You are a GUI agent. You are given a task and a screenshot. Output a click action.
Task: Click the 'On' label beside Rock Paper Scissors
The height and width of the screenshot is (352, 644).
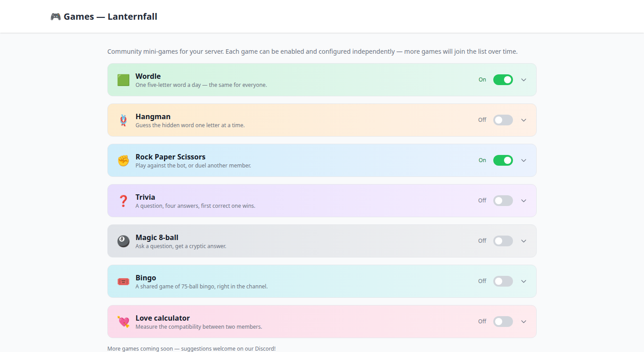482,160
